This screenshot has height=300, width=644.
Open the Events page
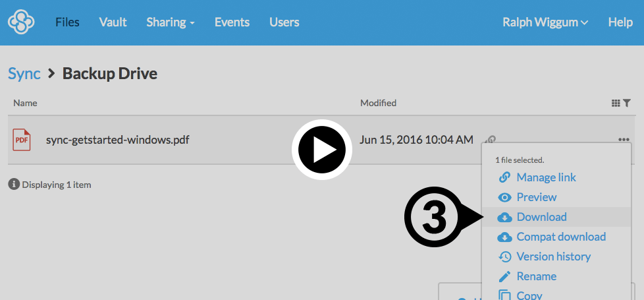tap(232, 22)
